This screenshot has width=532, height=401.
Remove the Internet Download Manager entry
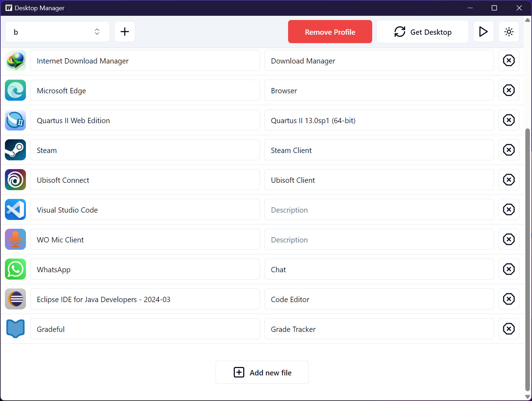coord(509,60)
